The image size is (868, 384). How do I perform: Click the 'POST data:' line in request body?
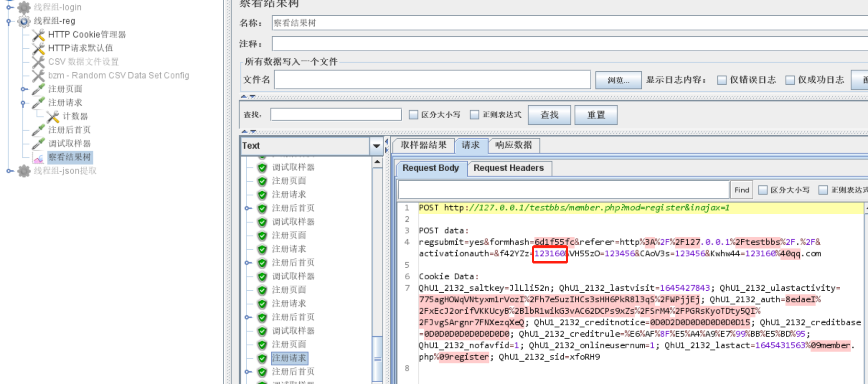444,230
